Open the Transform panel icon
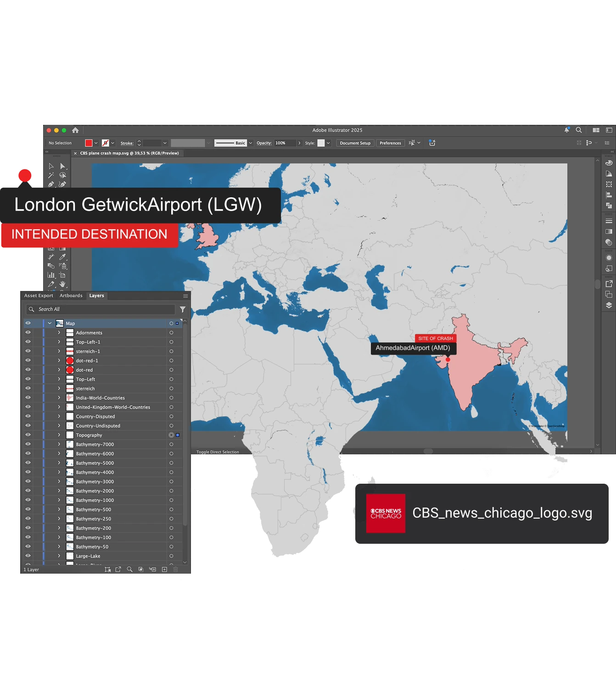 (x=609, y=184)
